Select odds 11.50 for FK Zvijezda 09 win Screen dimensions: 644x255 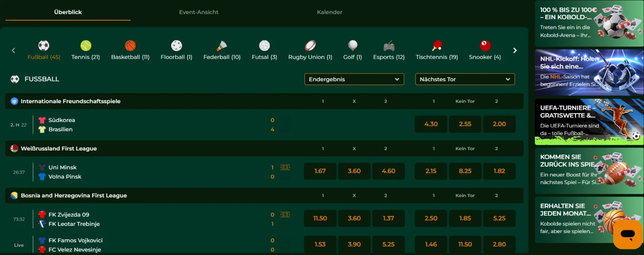click(320, 218)
